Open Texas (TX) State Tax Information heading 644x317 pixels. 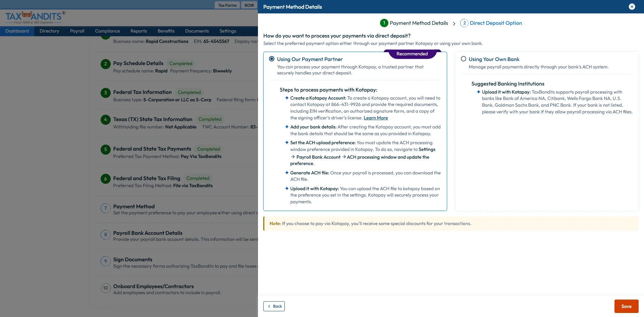[x=153, y=119]
